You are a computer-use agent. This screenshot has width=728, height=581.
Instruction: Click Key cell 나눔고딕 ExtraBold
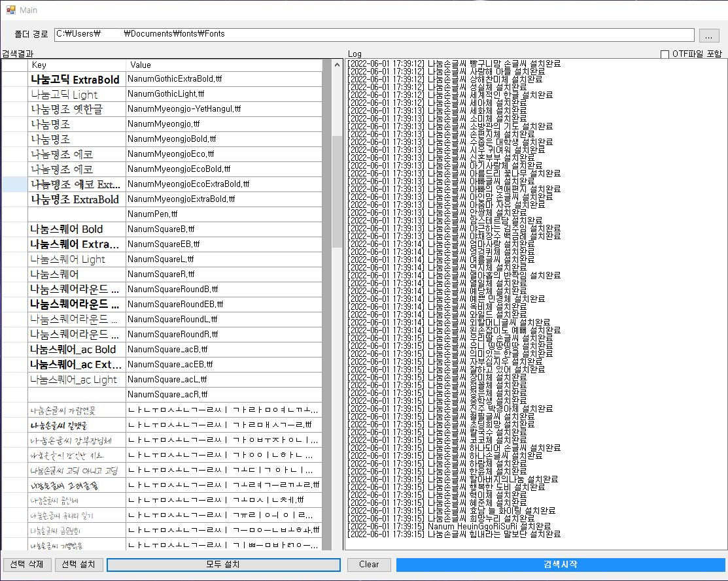click(77, 79)
